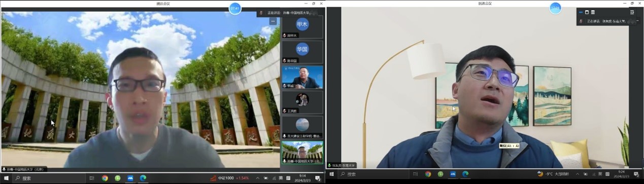Click the blue 07:41 meeting timer bubble
This screenshot has height=184, width=644.
[x=235, y=9]
